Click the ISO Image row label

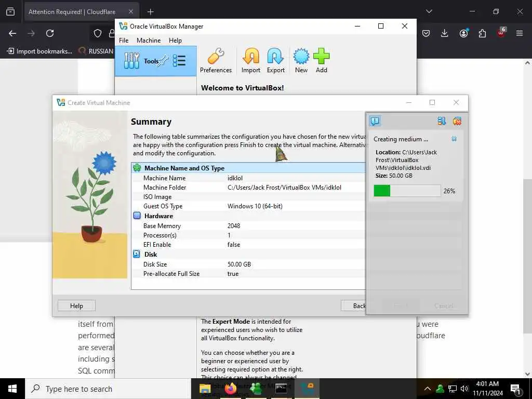tap(157, 197)
